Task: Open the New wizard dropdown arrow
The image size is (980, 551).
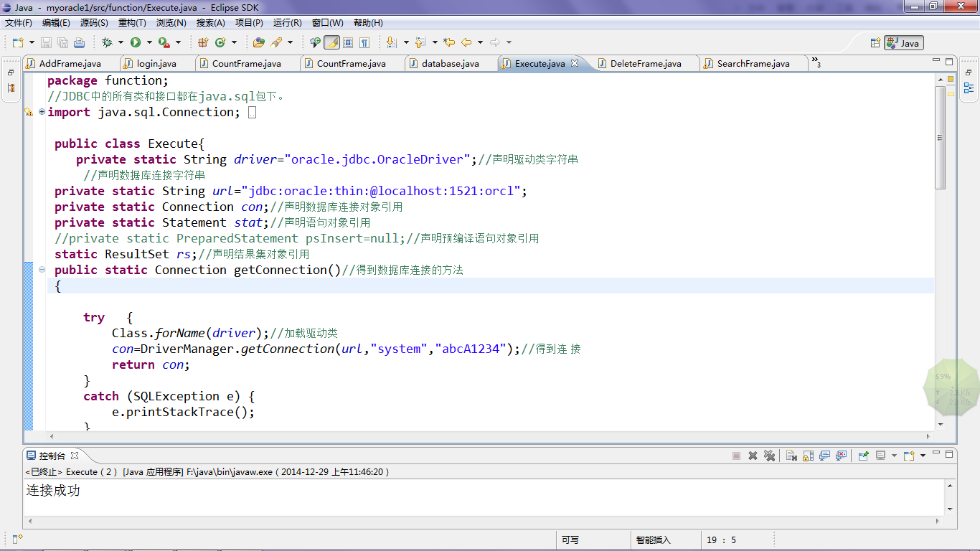Action: pos(30,42)
